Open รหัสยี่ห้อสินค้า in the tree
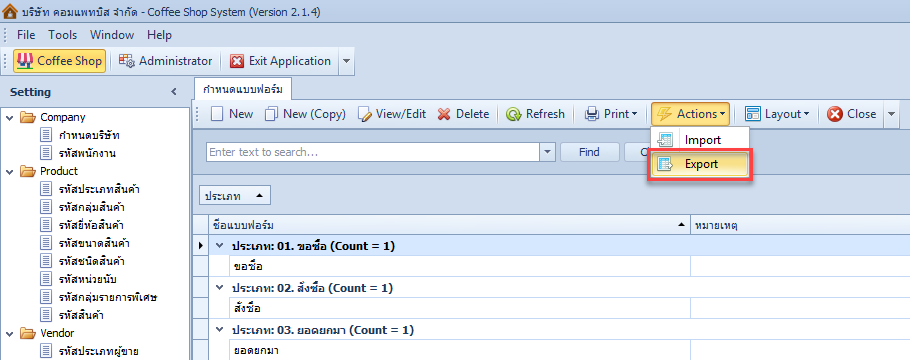Image resolution: width=910 pixels, height=360 pixels. click(91, 225)
